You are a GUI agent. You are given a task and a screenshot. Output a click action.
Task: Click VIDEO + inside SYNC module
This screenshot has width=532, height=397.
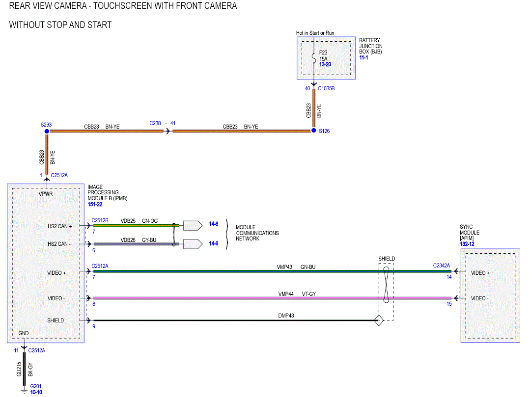pos(480,273)
